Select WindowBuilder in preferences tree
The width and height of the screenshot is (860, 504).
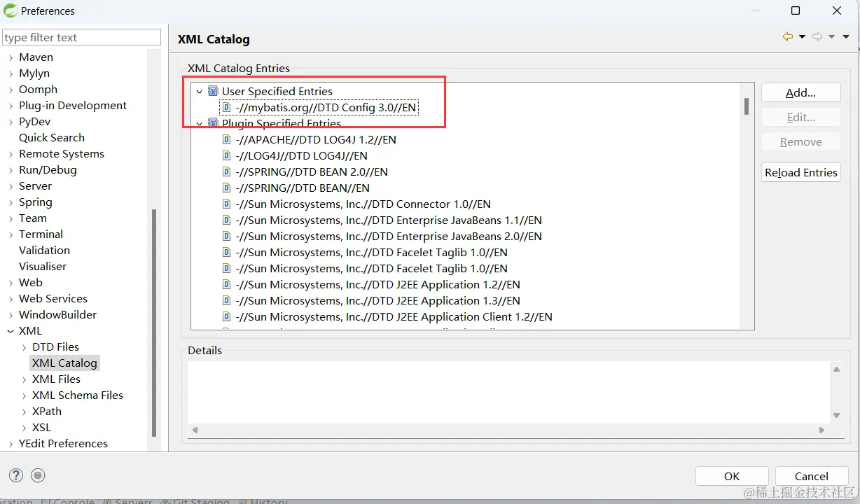58,314
